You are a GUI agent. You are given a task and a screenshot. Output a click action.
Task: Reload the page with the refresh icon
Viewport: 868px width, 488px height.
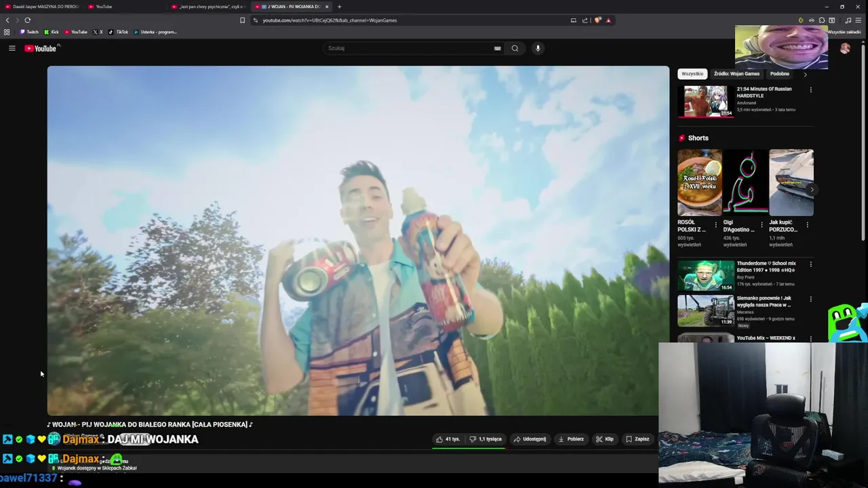coord(28,20)
